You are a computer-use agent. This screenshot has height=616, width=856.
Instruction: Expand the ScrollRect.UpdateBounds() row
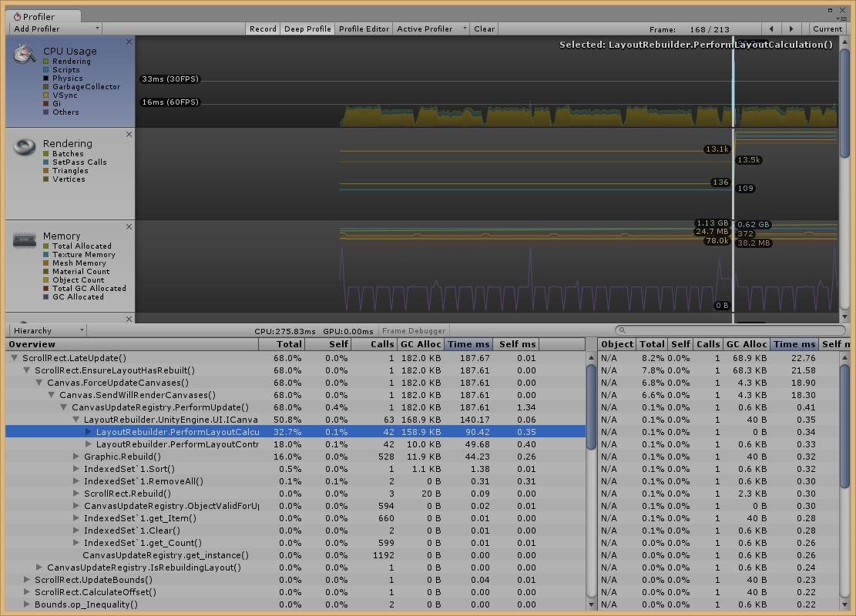pyautogui.click(x=27, y=580)
